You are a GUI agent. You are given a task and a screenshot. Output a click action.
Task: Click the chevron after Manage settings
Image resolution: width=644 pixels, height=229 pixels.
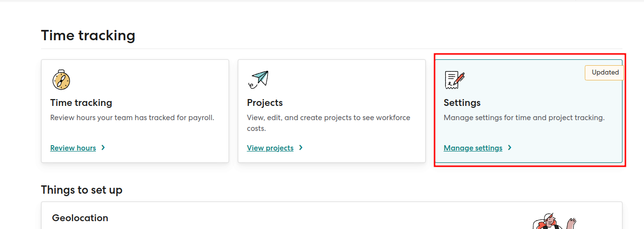[510, 148]
